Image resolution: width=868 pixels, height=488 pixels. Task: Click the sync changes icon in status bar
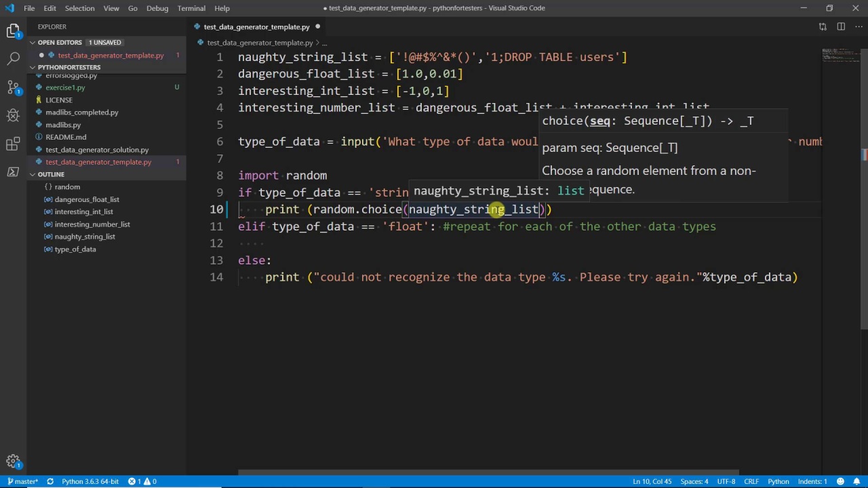pos(50,481)
